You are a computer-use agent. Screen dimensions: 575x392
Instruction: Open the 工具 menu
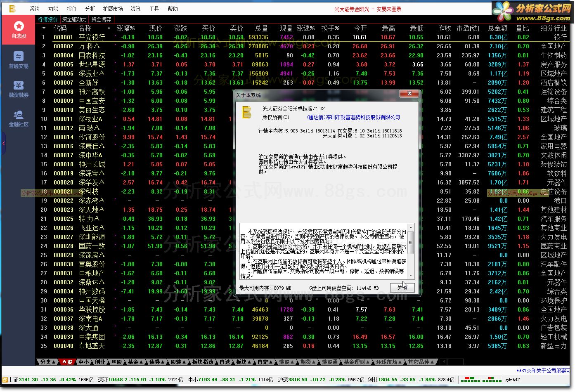coord(154,9)
